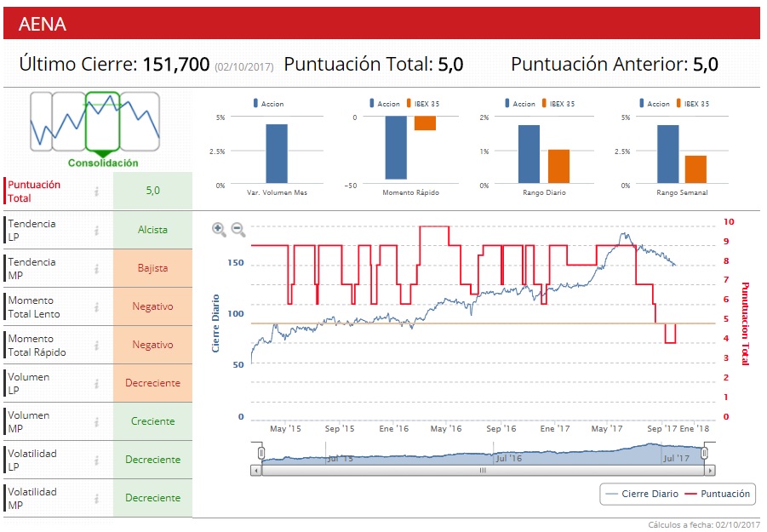The height and width of the screenshot is (532, 767).
Task: Click the zoom out magnifier icon
Action: click(x=238, y=229)
